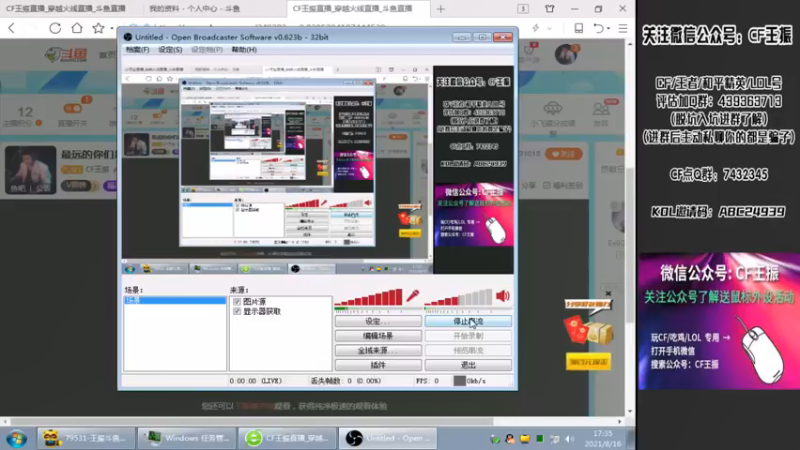Go back in the browser
Viewport: 800px width, 450px height.
[x=12, y=28]
